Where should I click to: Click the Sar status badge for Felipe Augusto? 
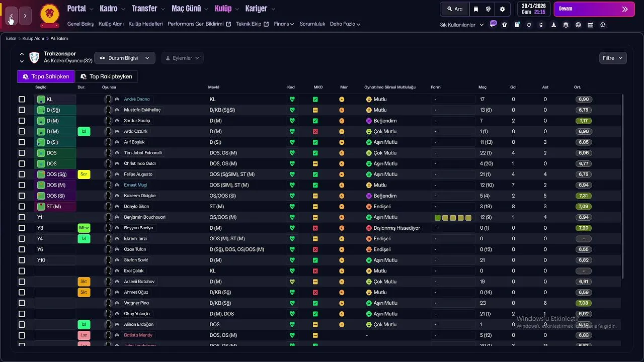(84, 174)
